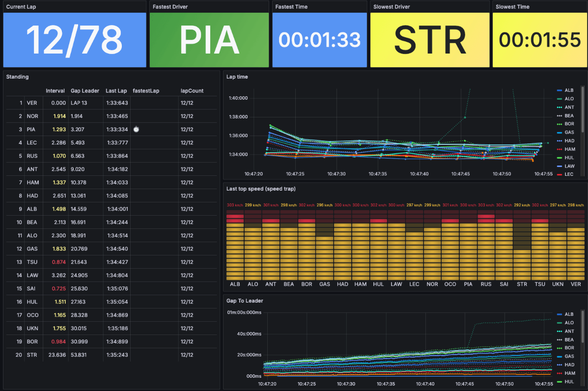
Task: Click the 1:40:000 axis label in Lap time
Action: tap(238, 98)
